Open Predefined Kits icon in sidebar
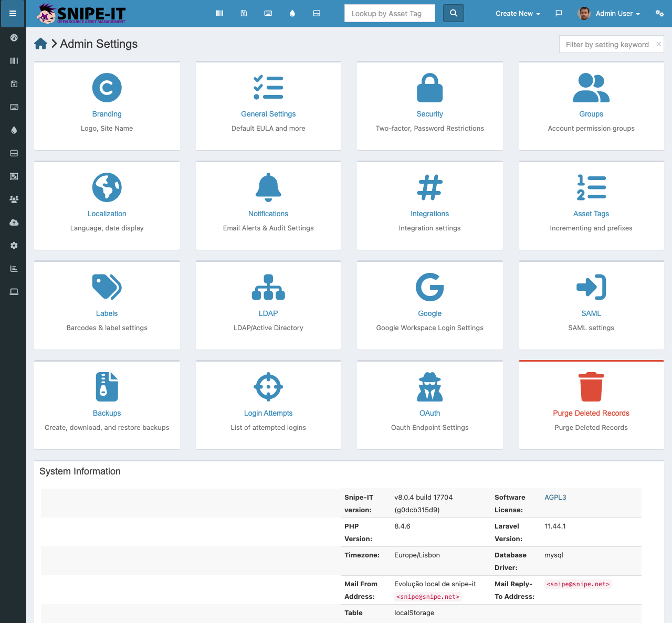 tap(14, 176)
